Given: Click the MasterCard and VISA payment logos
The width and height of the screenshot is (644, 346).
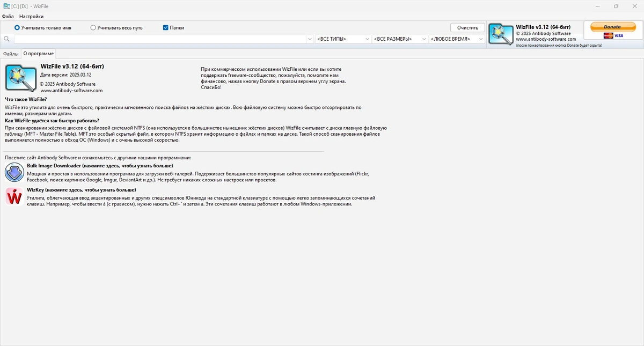Looking at the screenshot, I should 613,35.
